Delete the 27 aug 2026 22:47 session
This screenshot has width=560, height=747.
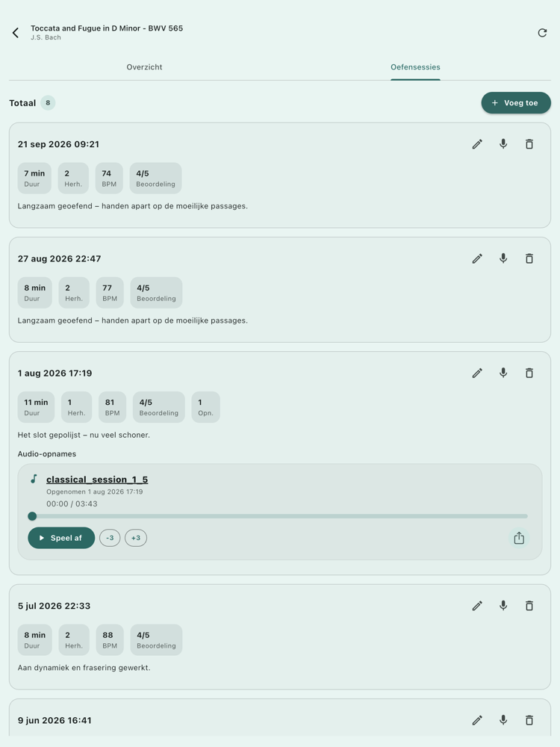pos(529,258)
